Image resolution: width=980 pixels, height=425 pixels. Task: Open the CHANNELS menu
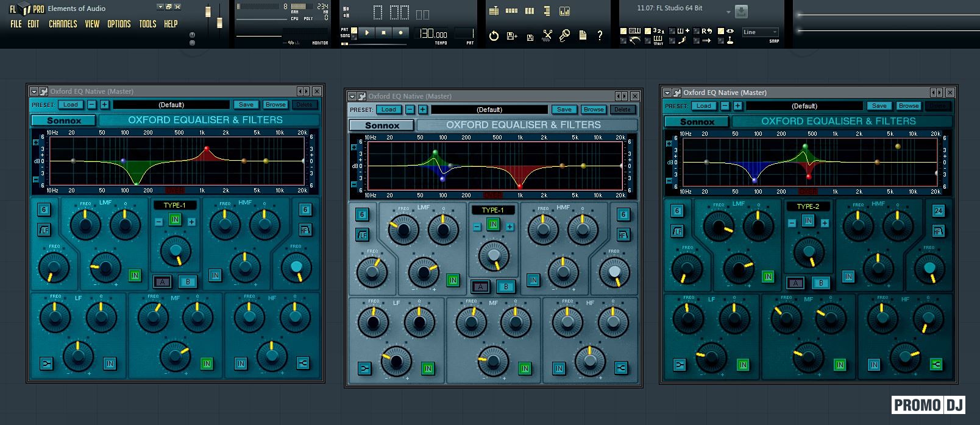click(63, 24)
